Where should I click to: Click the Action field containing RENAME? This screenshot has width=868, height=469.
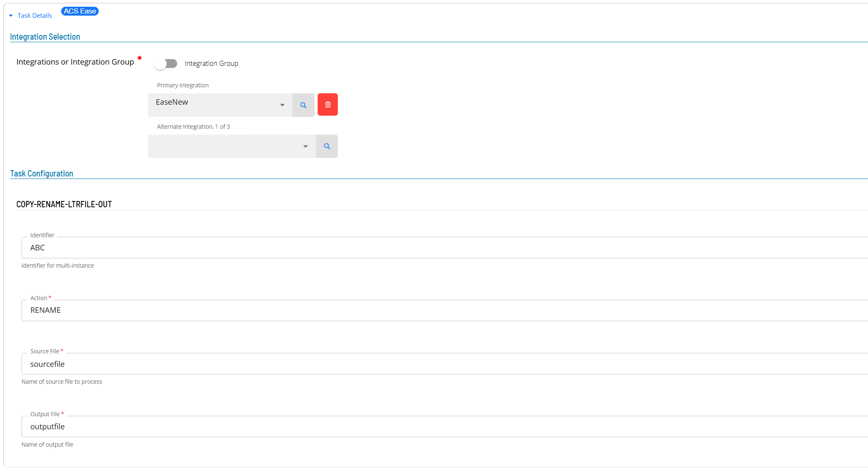tap(445, 310)
